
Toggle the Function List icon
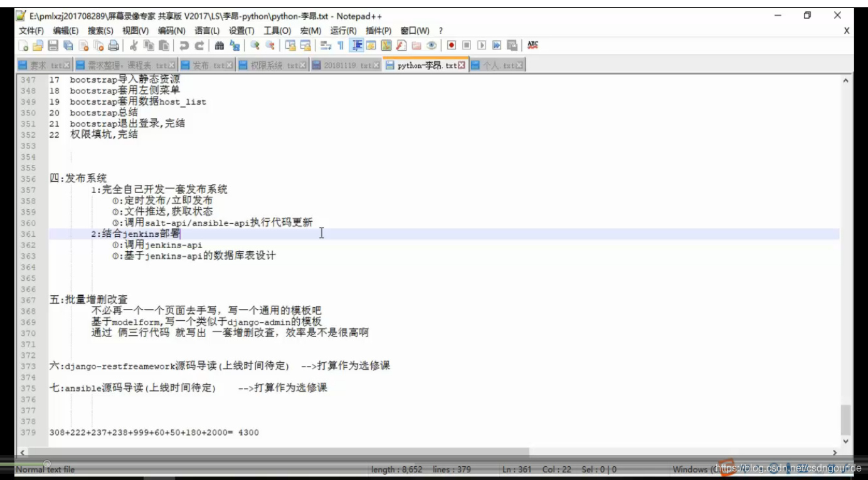401,45
